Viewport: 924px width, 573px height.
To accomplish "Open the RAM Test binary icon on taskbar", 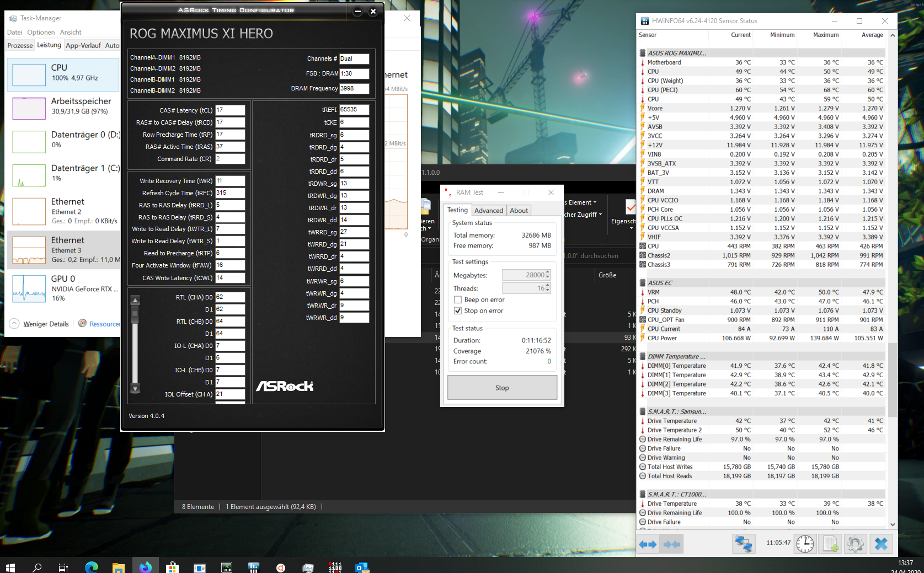I will (x=335, y=567).
